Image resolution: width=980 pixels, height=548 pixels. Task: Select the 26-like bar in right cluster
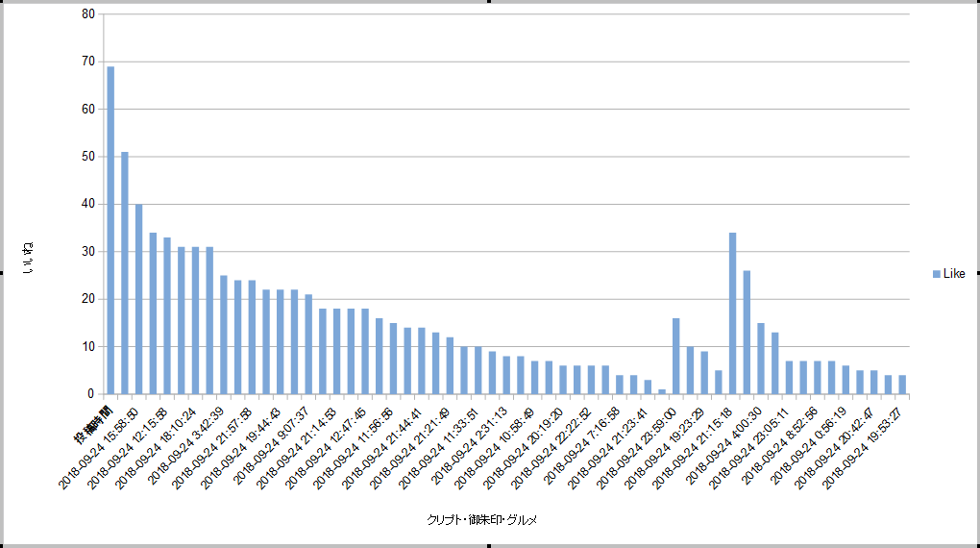(747, 332)
